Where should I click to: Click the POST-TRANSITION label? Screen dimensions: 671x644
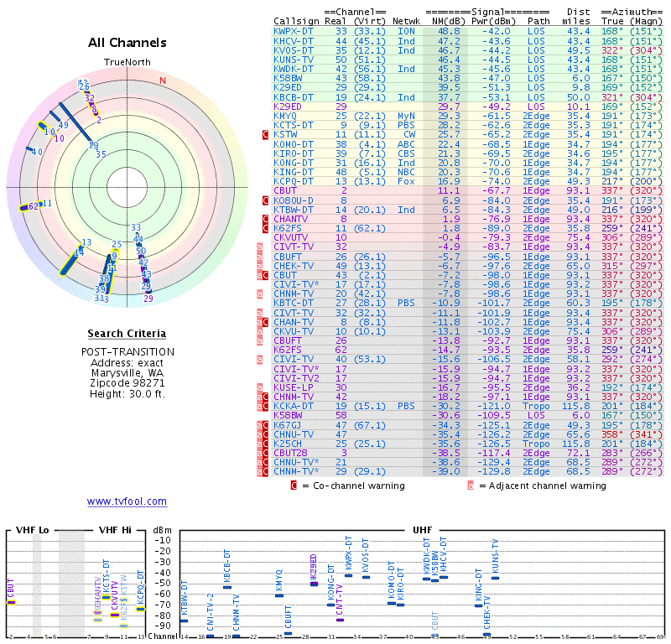pos(127,351)
